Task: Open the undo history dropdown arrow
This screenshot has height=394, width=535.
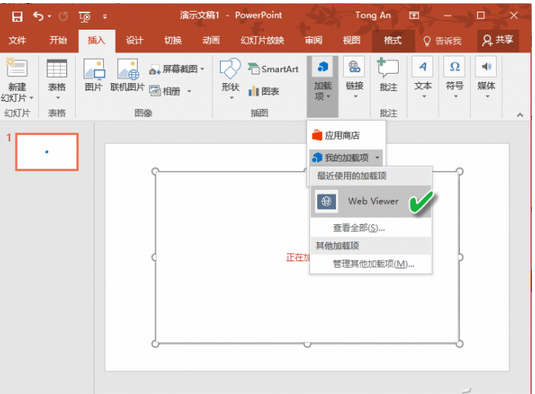Action: [49, 16]
